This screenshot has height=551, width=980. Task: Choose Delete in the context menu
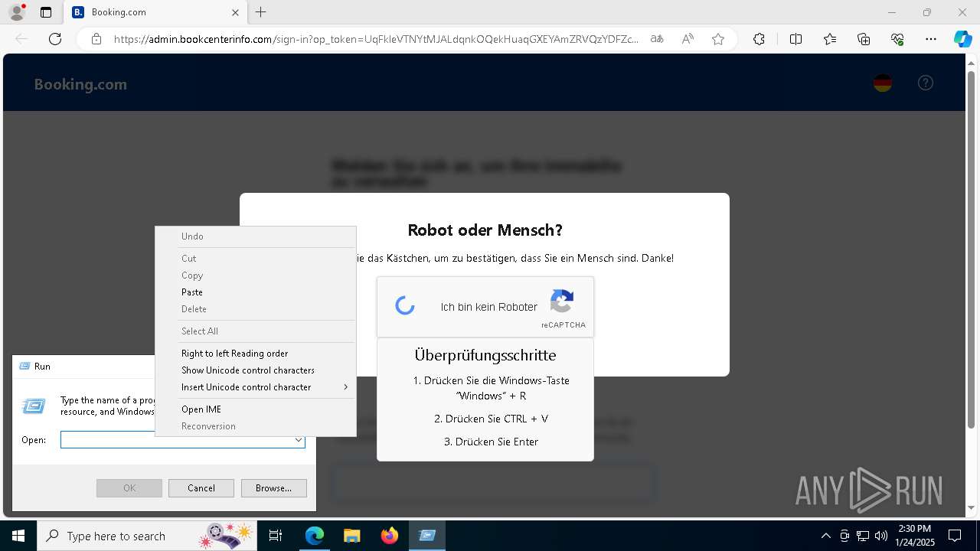coord(255,309)
